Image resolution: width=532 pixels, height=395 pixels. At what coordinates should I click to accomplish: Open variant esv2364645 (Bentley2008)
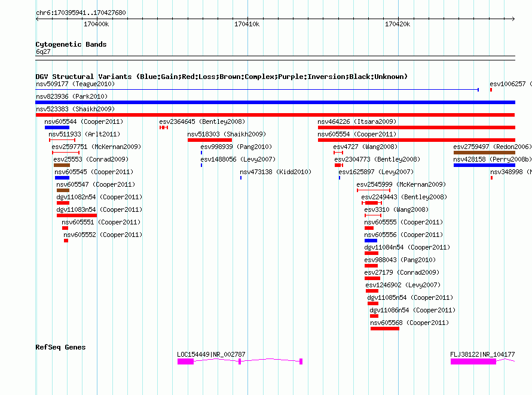pos(202,121)
